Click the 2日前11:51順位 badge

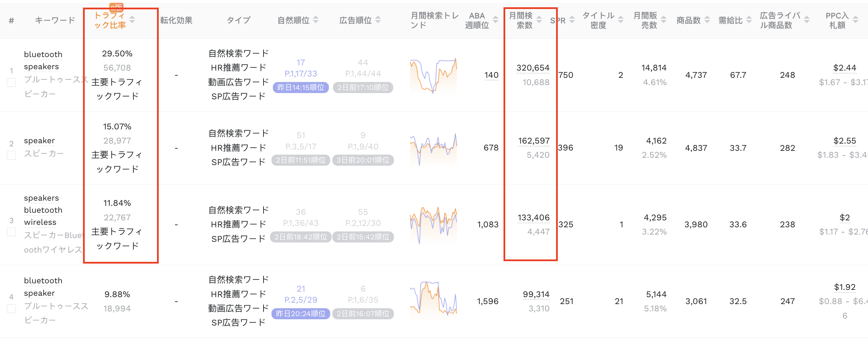(x=301, y=160)
